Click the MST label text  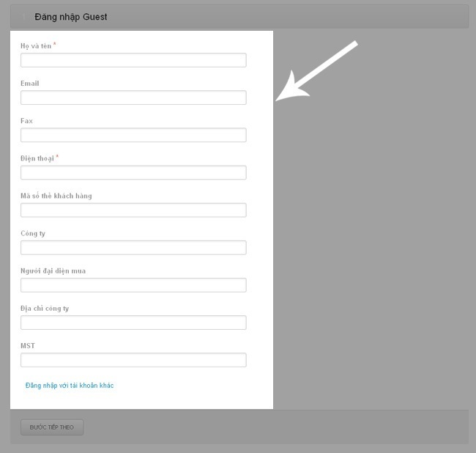point(28,346)
